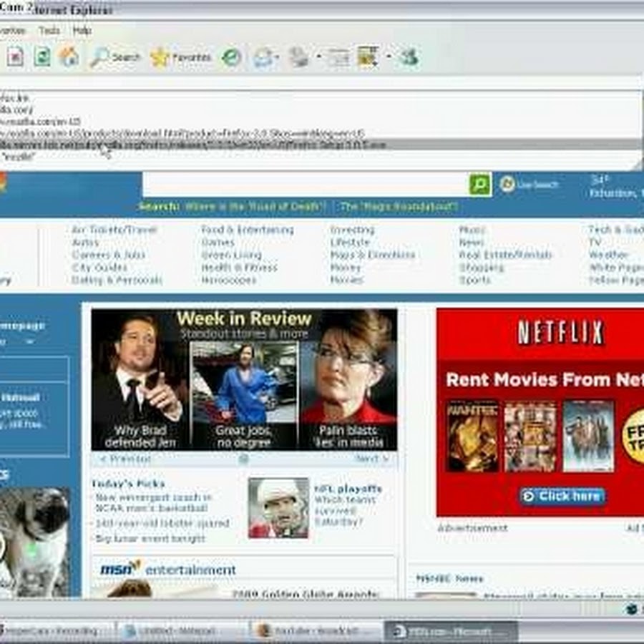Click the History icon in toolbar
644x644 pixels.
(231, 57)
